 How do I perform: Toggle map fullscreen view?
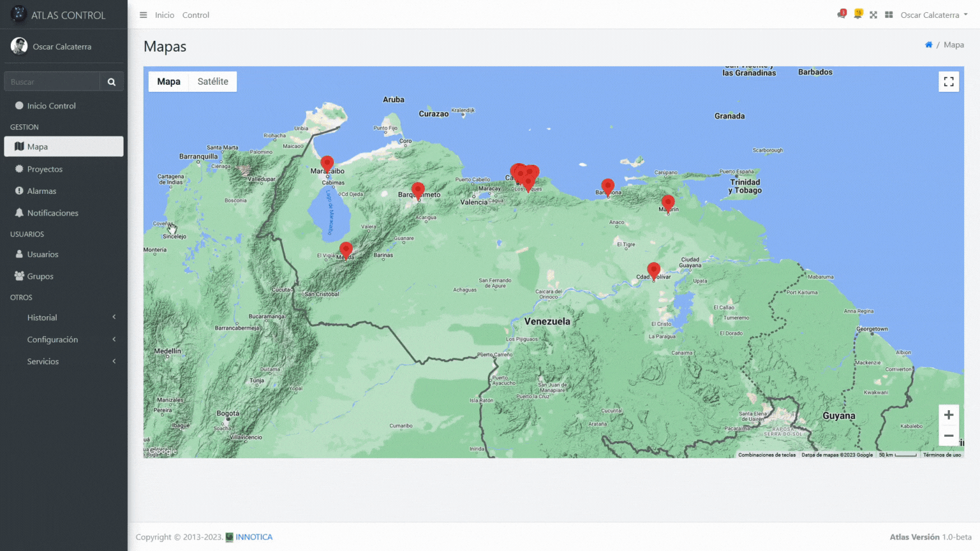tap(949, 82)
